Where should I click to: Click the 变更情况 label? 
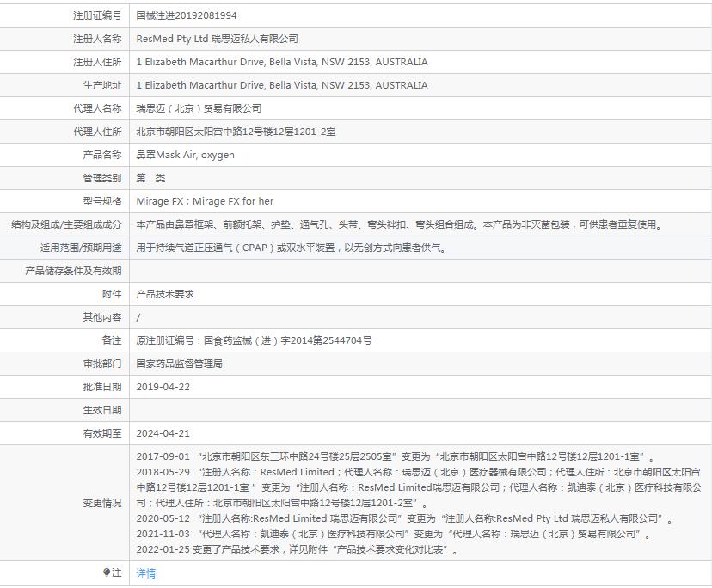[102, 503]
